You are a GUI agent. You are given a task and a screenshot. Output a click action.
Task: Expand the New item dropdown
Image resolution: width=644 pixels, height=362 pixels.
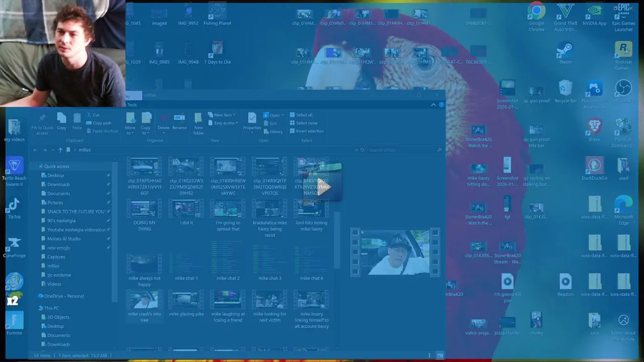tap(221, 115)
